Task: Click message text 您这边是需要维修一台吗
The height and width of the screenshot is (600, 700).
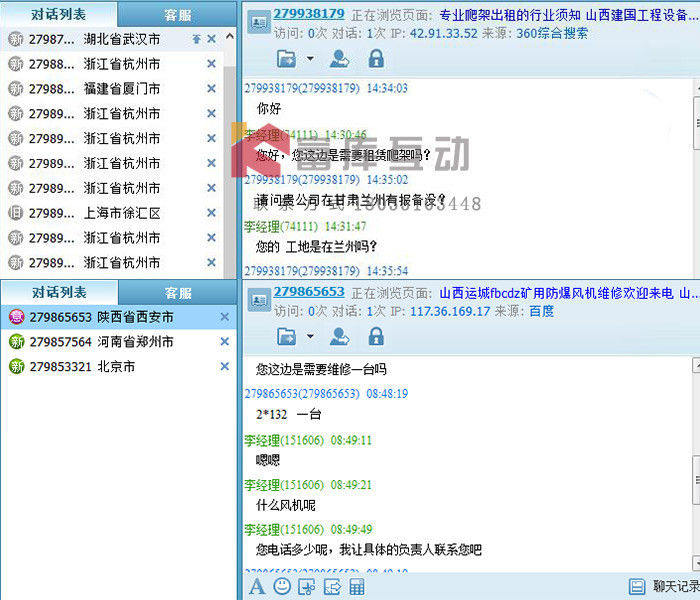Action: [321, 370]
